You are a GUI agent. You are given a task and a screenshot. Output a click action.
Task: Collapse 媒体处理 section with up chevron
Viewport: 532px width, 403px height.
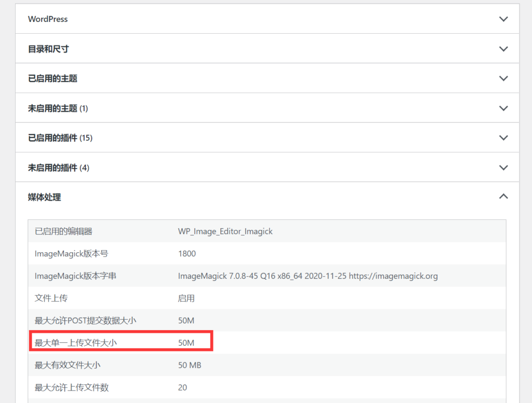coord(503,197)
